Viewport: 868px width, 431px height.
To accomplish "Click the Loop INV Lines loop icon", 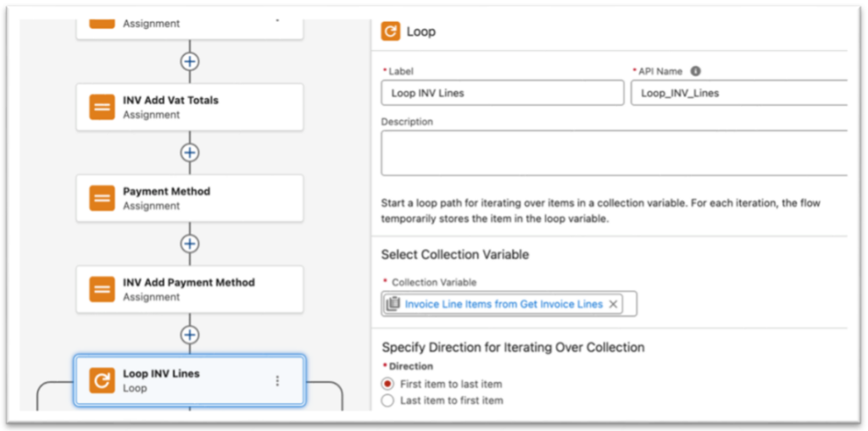I will point(102,381).
